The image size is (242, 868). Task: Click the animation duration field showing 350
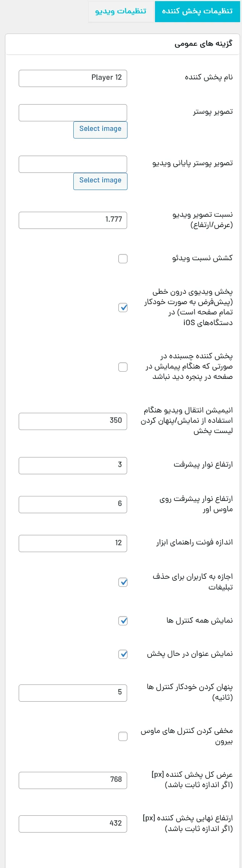pos(73,421)
